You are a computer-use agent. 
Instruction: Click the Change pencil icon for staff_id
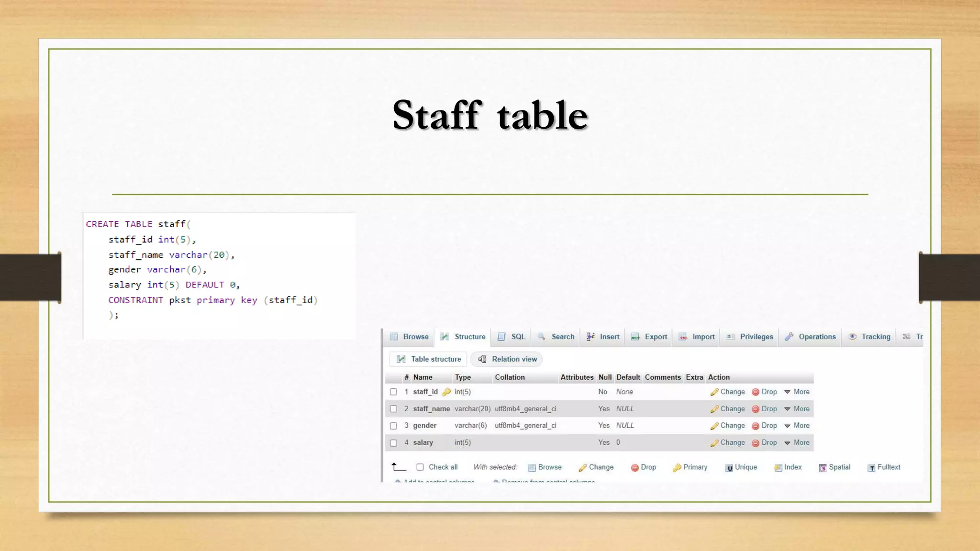tap(714, 392)
